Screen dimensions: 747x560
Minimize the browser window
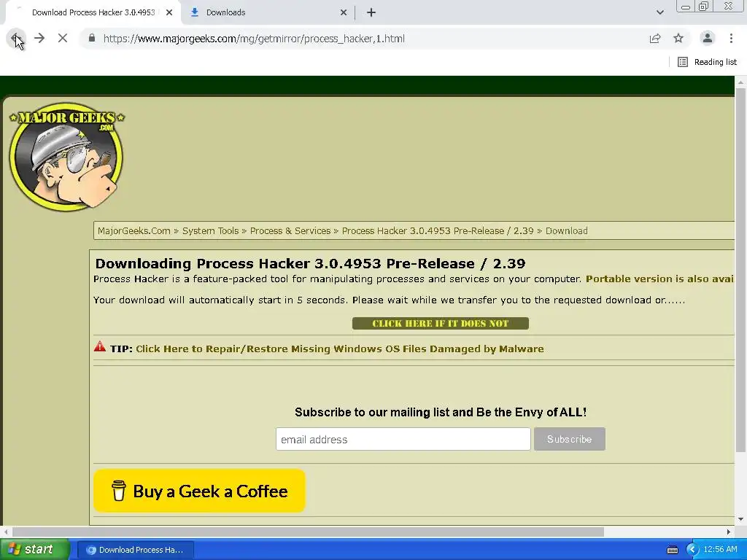tap(686, 7)
